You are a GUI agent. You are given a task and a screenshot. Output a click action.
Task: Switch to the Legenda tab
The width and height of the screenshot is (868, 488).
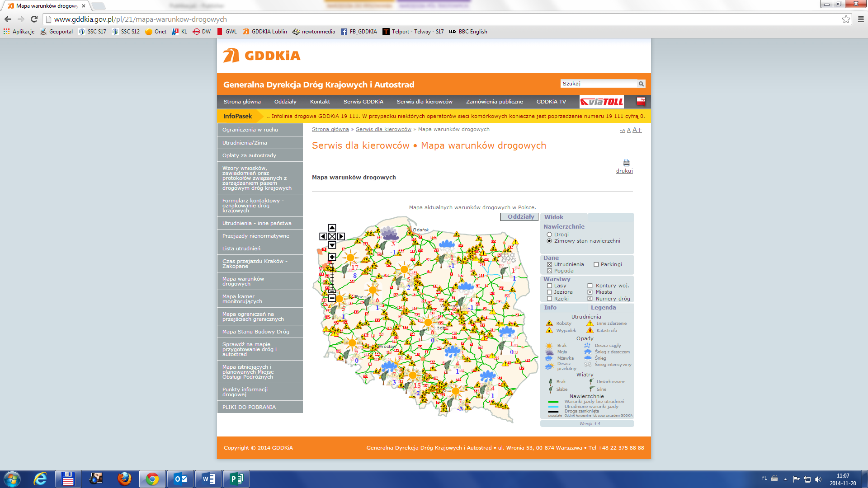[603, 308]
